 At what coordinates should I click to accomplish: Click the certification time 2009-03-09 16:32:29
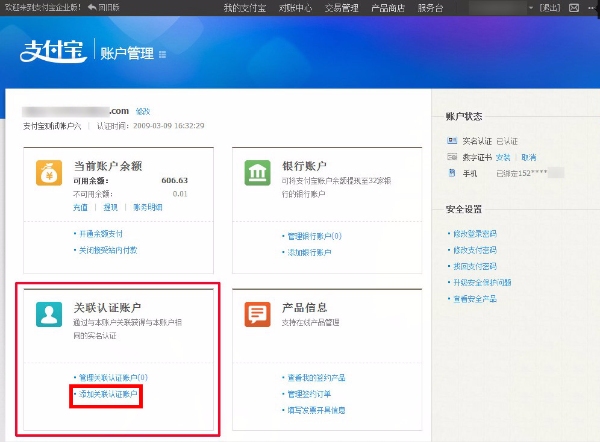[x=169, y=126]
